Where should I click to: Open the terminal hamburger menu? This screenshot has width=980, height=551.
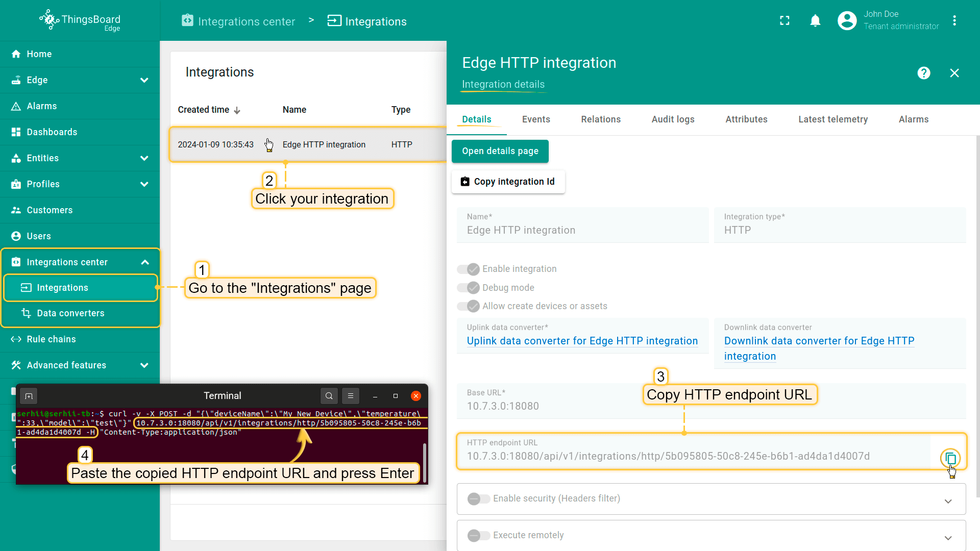point(350,396)
